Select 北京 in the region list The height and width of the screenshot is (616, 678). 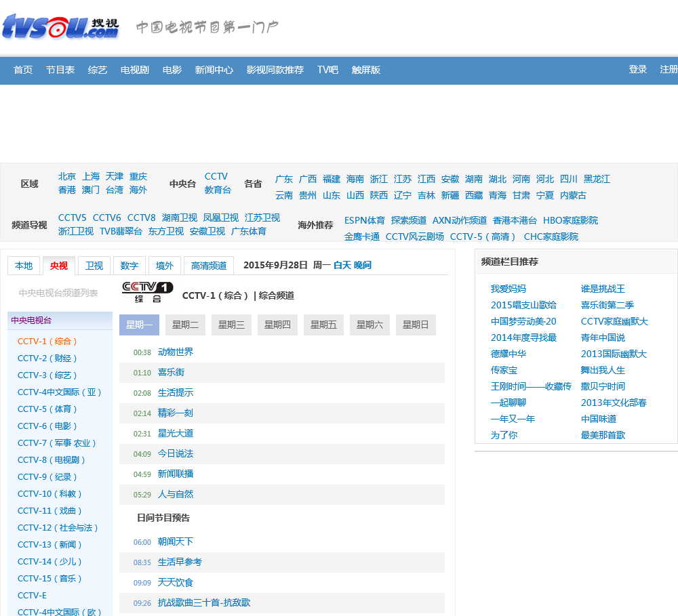67,176
